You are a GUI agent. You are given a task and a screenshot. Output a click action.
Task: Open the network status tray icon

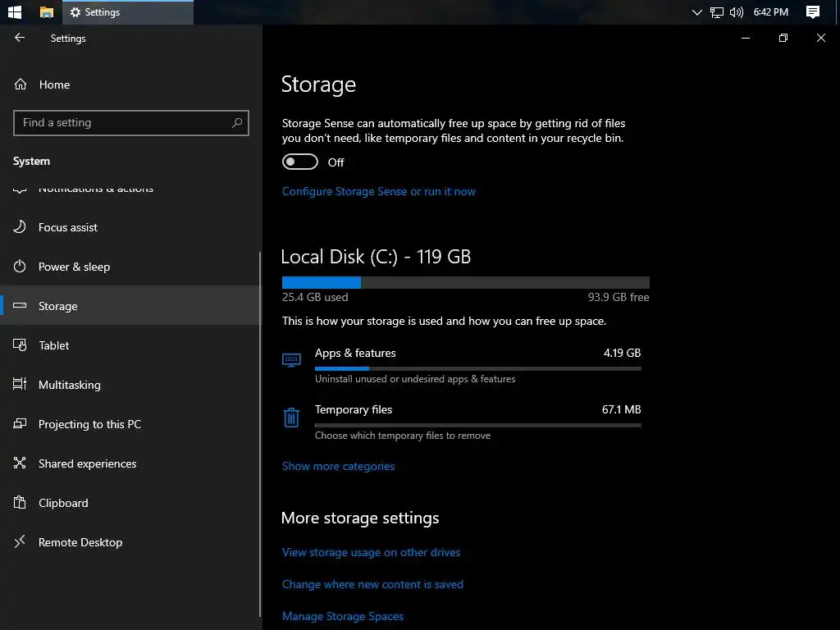coord(716,12)
